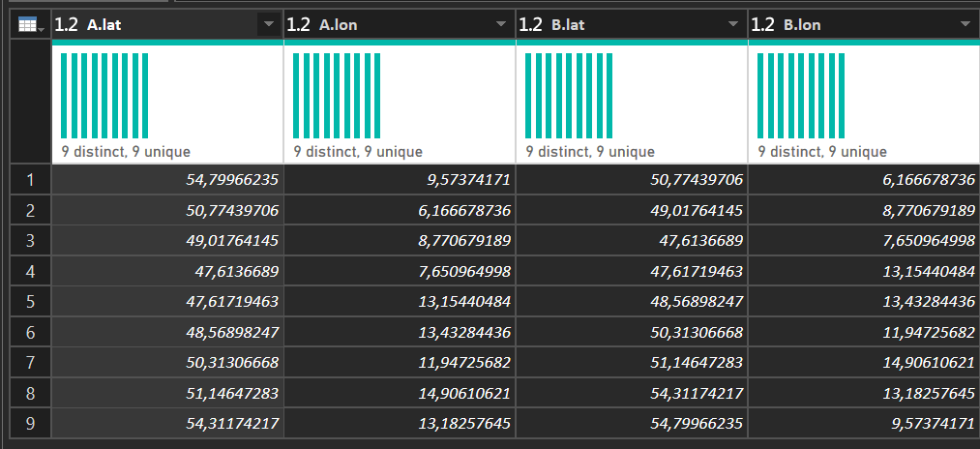Screen dimensions: 980x449
Task: Select row number 1
Action: [x=30, y=180]
